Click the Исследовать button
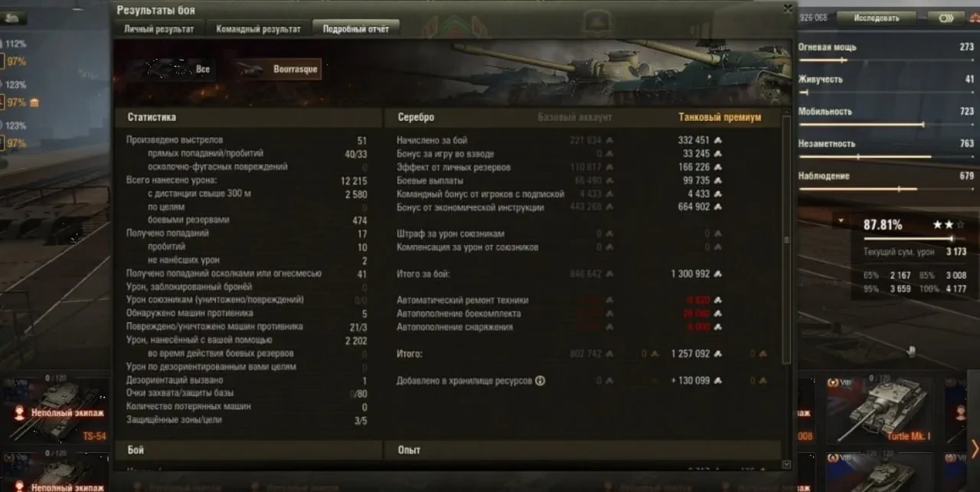980x492 pixels. [877, 17]
